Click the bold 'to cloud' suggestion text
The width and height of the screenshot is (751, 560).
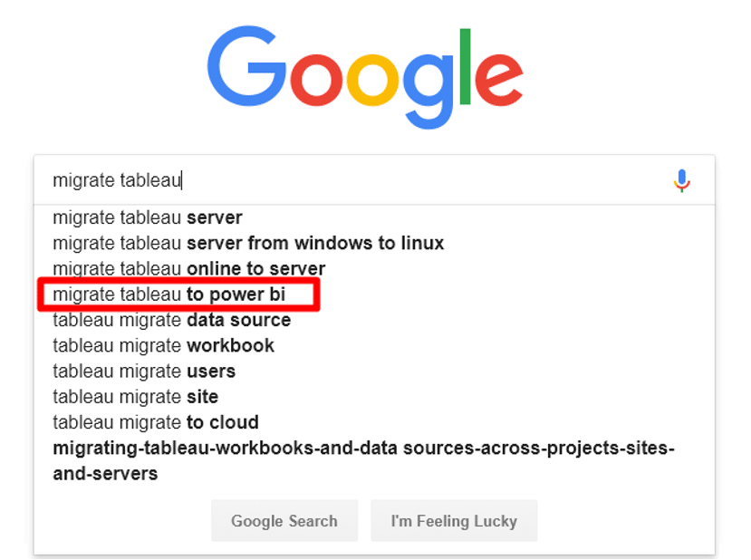point(223,422)
